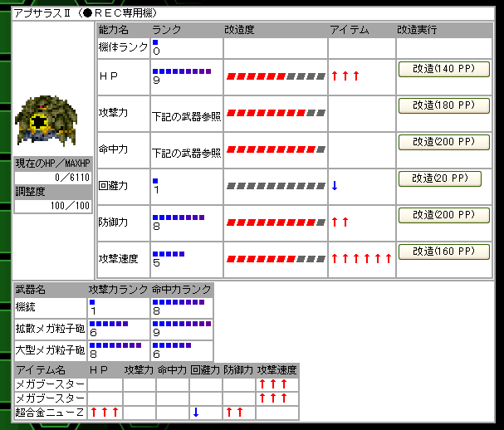Click the 超合金ニューZ HP red arrows
Image resolution: width=504 pixels, height=430 pixels.
tap(105, 412)
